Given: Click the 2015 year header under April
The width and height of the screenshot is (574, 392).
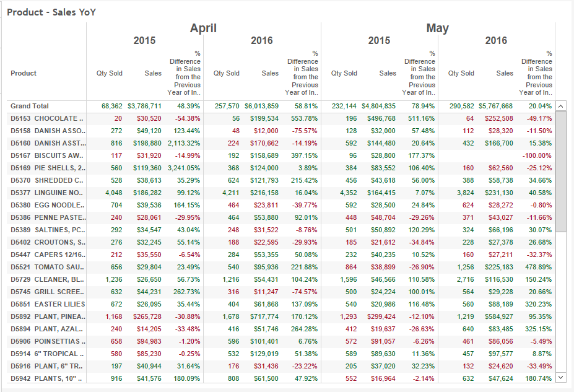Looking at the screenshot, I should click(x=144, y=41).
